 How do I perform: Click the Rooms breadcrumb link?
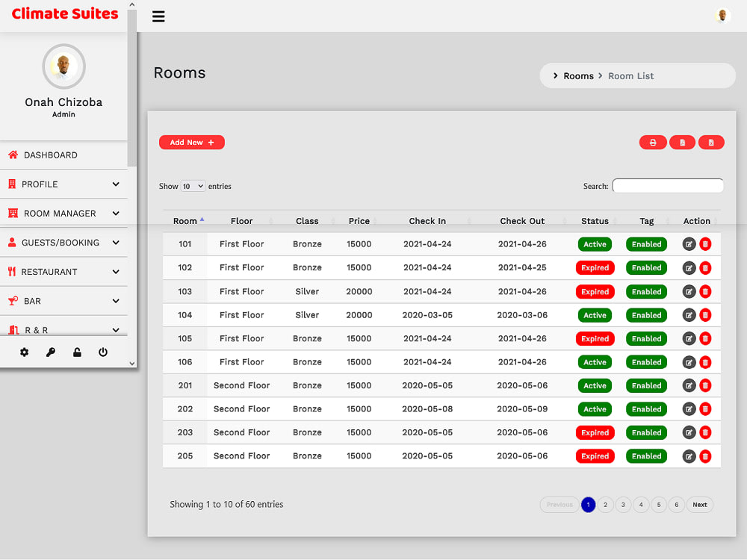point(578,76)
